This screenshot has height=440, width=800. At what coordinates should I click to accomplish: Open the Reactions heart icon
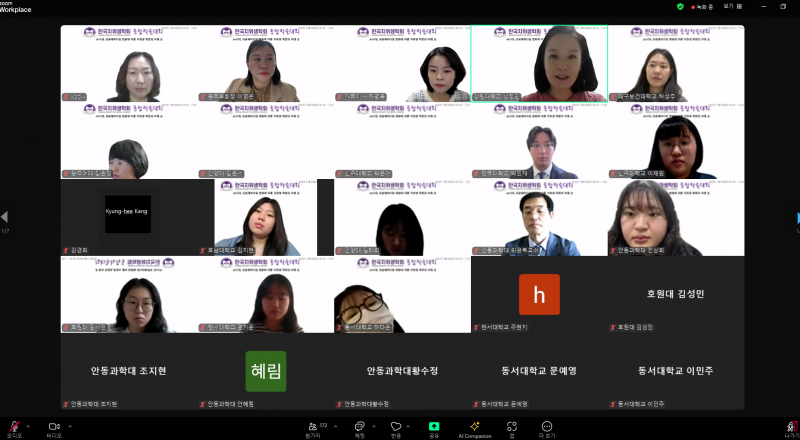pos(396,425)
